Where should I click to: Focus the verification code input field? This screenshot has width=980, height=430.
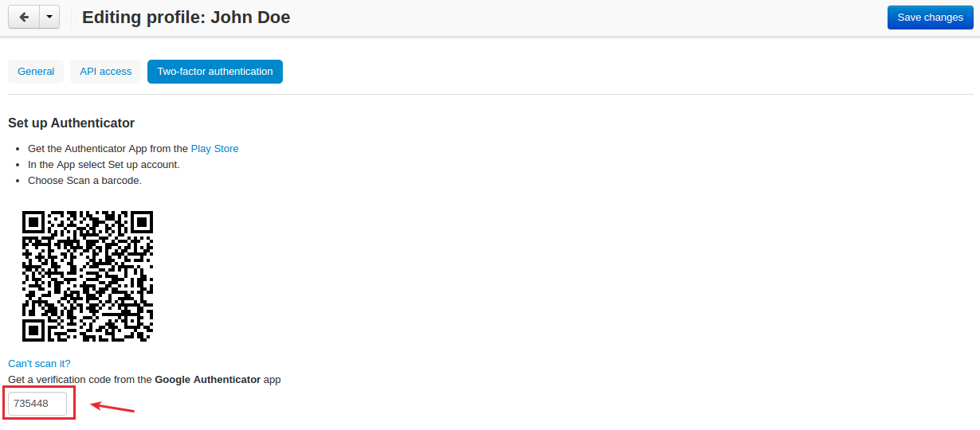coord(37,404)
